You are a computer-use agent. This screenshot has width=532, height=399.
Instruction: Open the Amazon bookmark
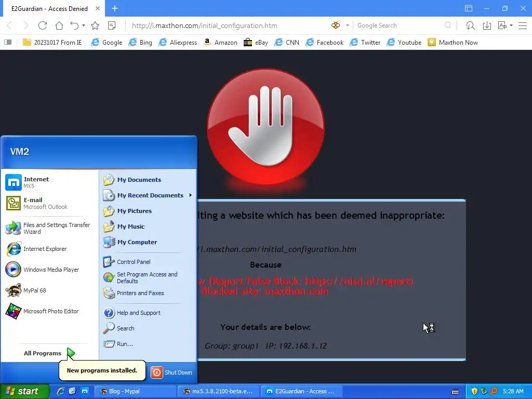[x=220, y=43]
